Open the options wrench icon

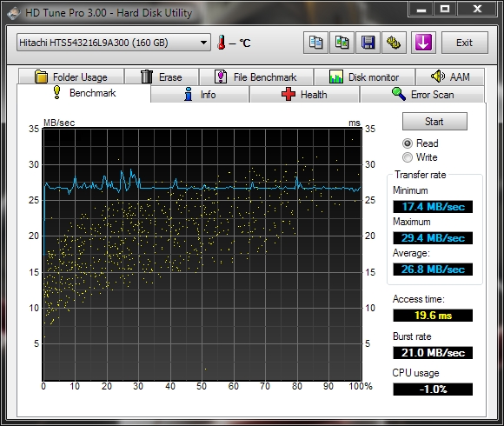[x=394, y=43]
